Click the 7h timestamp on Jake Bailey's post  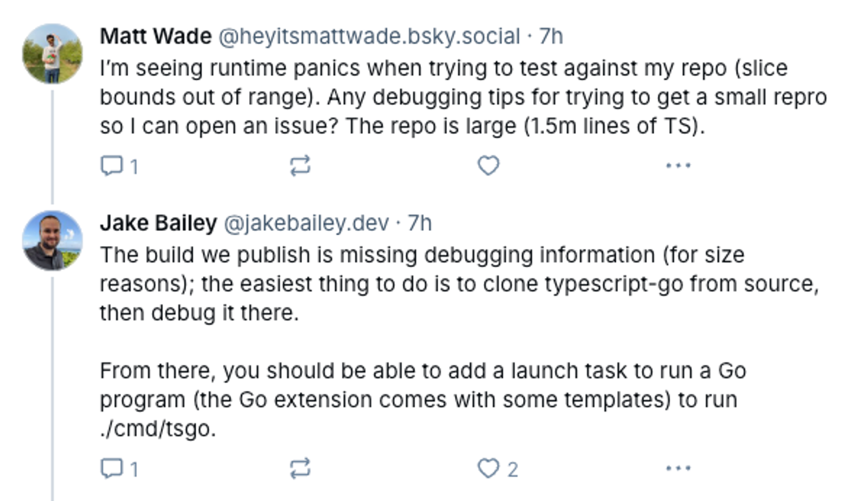click(419, 223)
